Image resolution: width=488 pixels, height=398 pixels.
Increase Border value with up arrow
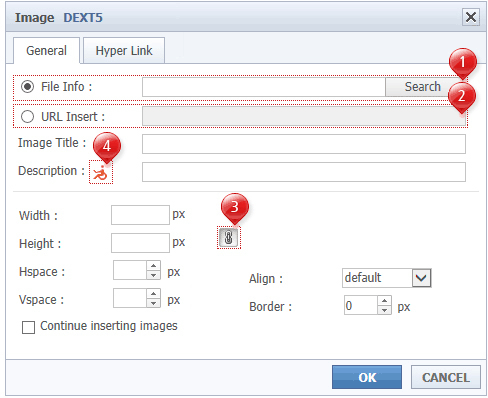[384, 301]
